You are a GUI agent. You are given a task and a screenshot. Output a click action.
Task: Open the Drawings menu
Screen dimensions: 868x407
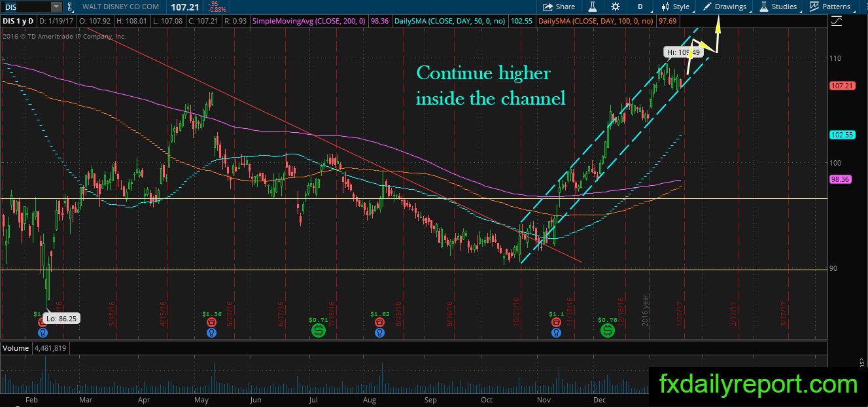(725, 7)
